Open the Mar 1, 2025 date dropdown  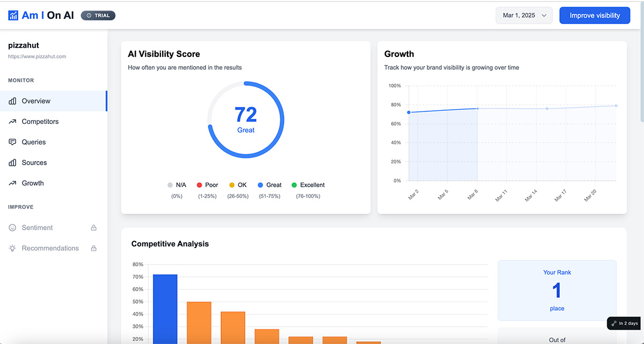(524, 16)
